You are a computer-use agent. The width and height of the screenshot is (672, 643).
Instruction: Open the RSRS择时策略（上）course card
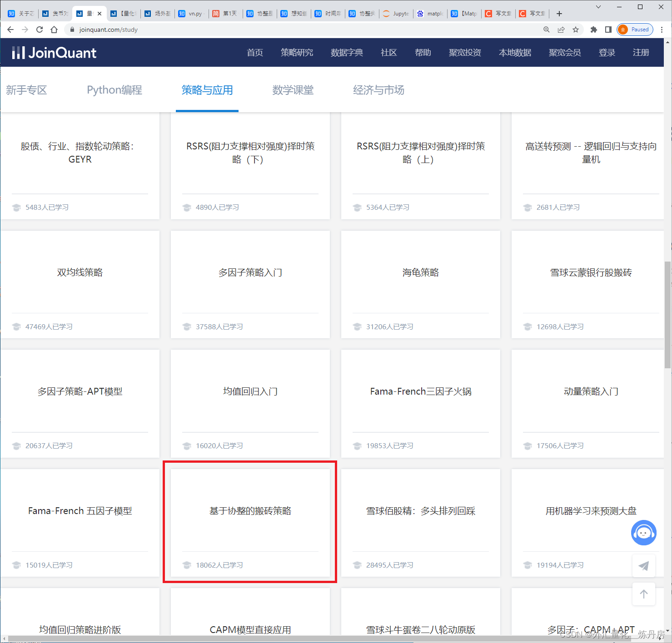421,166
